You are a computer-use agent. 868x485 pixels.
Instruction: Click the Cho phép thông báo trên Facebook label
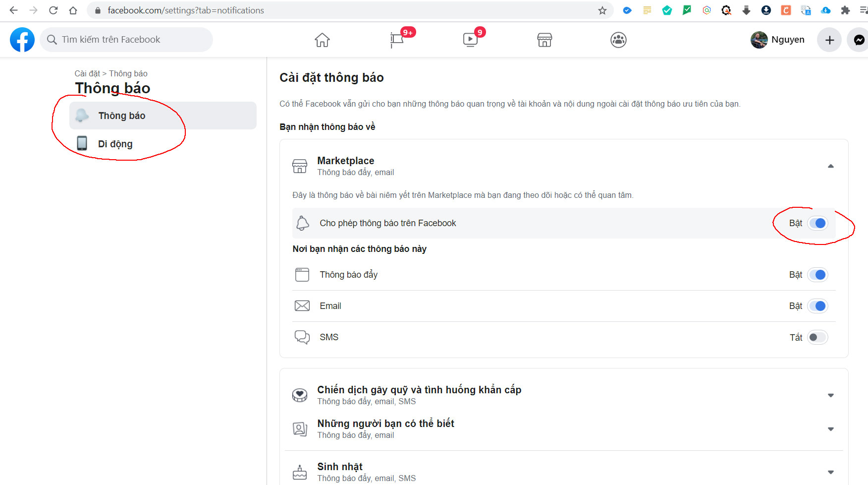[x=387, y=223]
